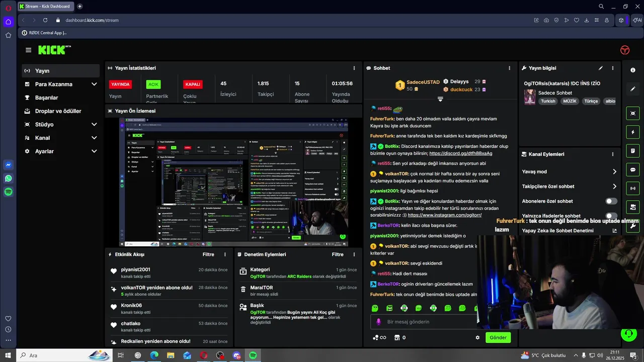
Task: Open Denetim Eylemleri panel three-dot menu
Action: (354, 254)
